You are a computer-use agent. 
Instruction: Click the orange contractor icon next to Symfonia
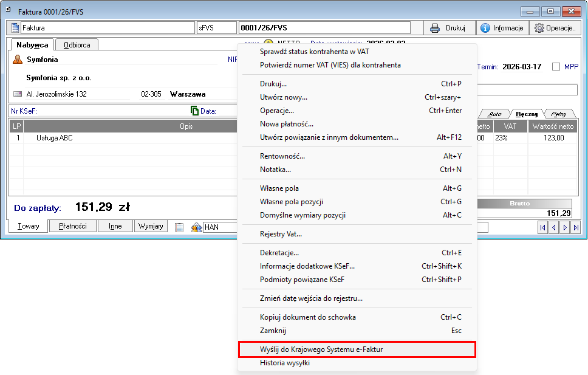tap(18, 60)
